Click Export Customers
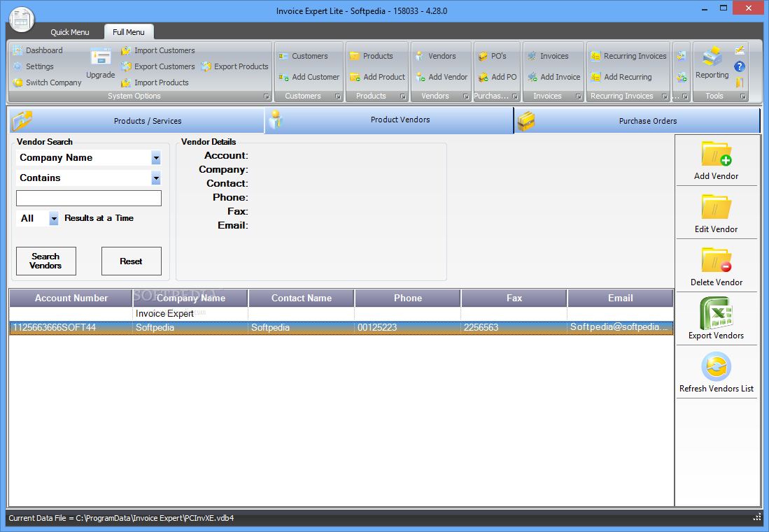 click(158, 66)
